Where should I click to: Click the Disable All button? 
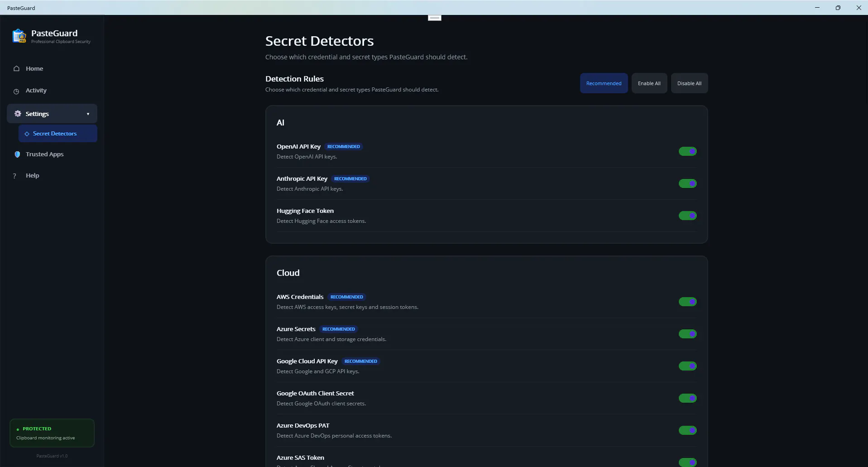pos(689,83)
